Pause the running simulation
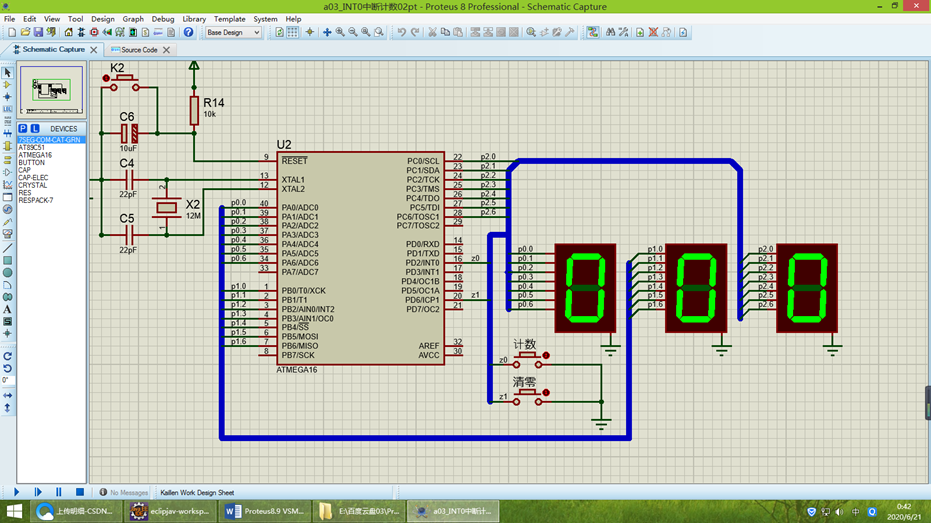The width and height of the screenshot is (931, 524). (58, 492)
